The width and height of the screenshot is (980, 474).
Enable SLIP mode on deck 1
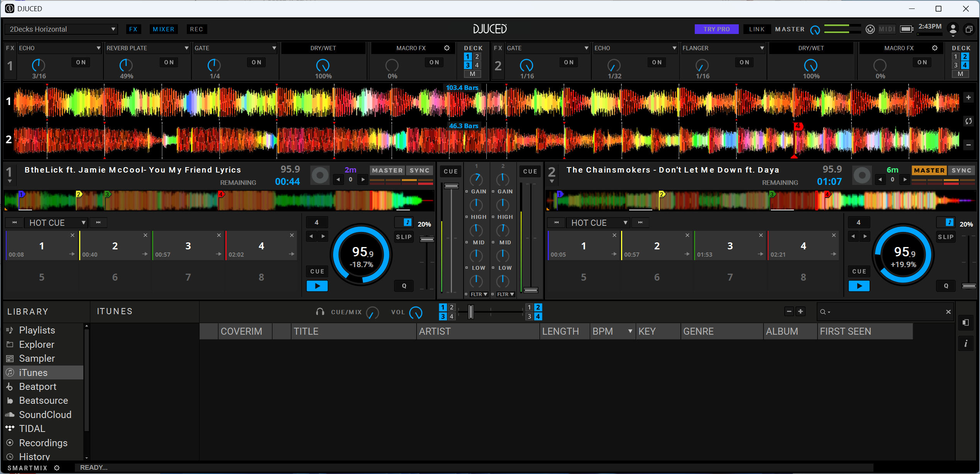point(404,237)
